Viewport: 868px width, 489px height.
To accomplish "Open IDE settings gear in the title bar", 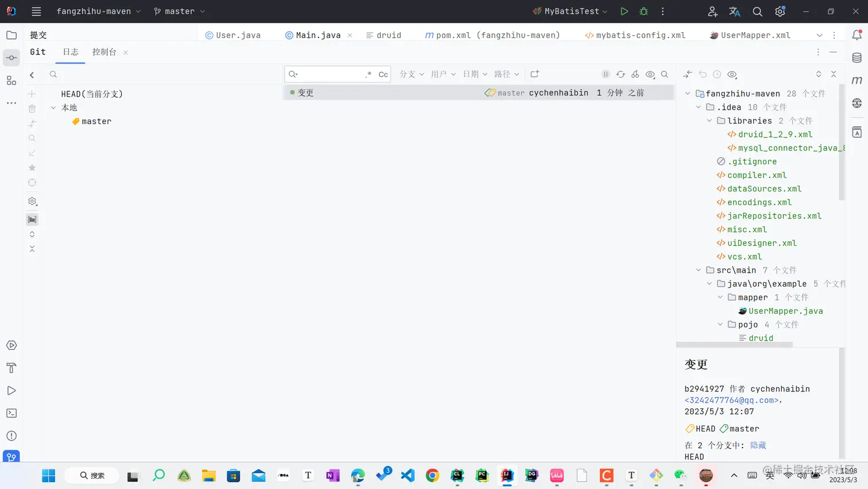I will click(780, 11).
